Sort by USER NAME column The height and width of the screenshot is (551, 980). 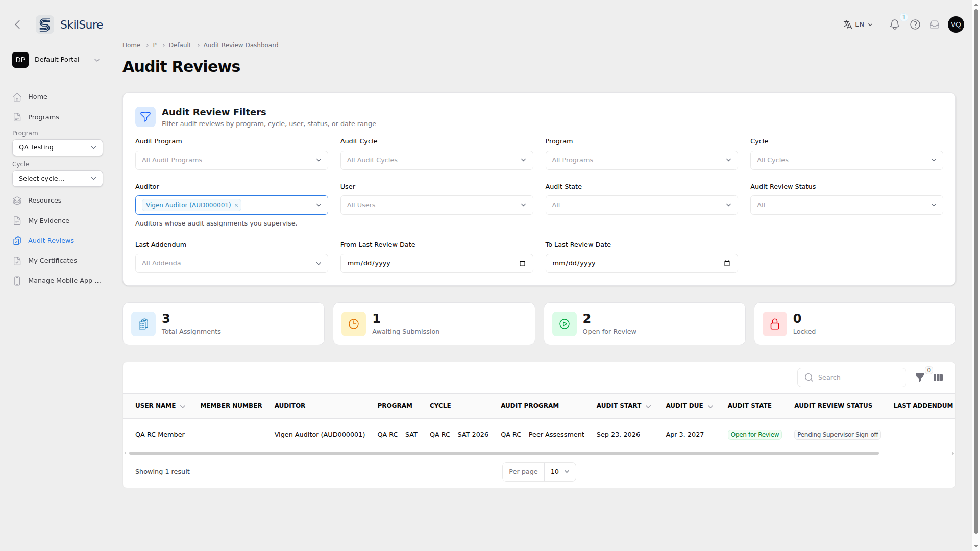160,406
